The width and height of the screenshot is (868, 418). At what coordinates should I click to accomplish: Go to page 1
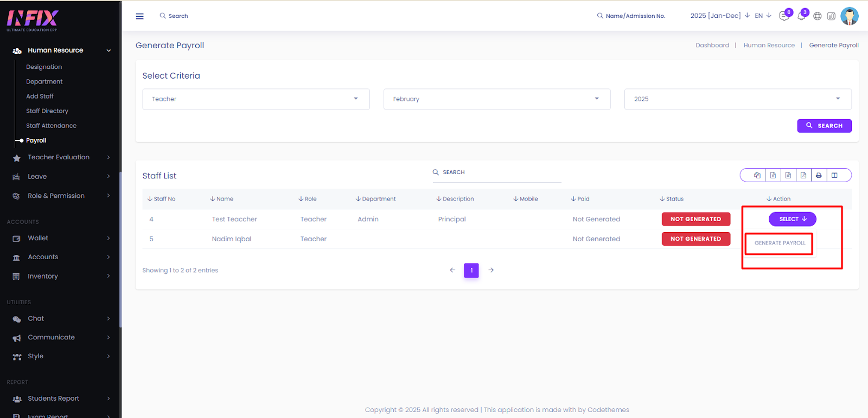tap(471, 270)
